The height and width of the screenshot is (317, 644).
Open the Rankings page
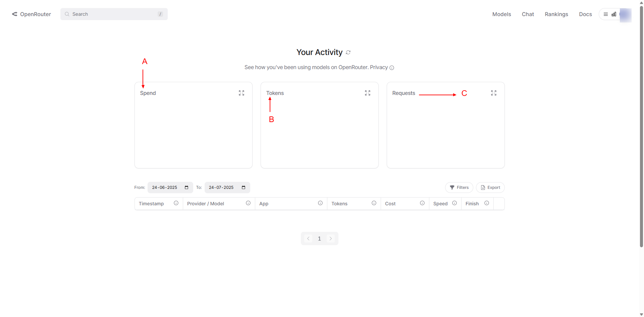[556, 14]
